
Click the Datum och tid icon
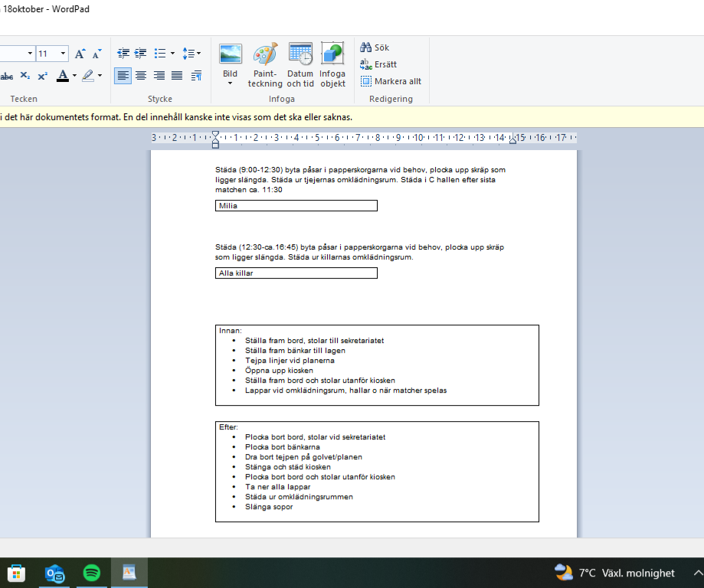coord(300,64)
